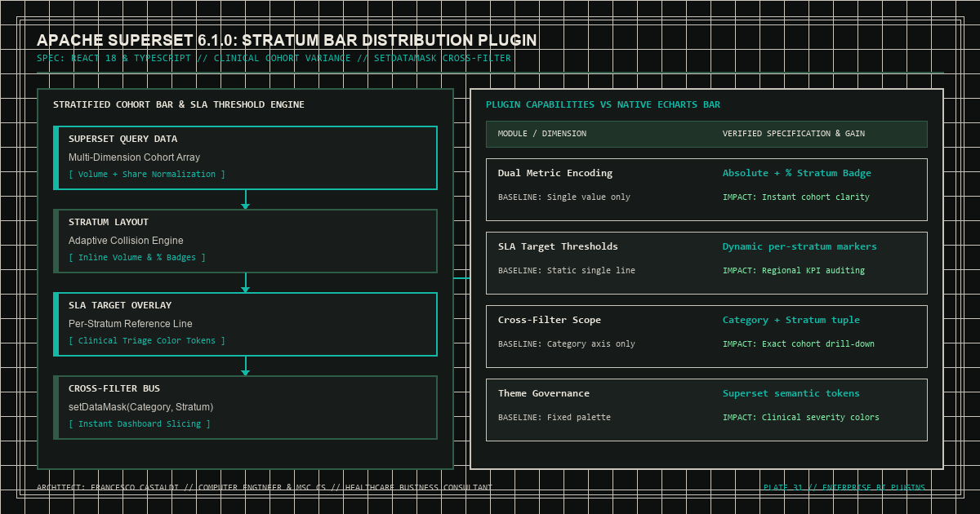
Task: Select the 'Cross-Filter Scope' row title
Action: click(550, 320)
